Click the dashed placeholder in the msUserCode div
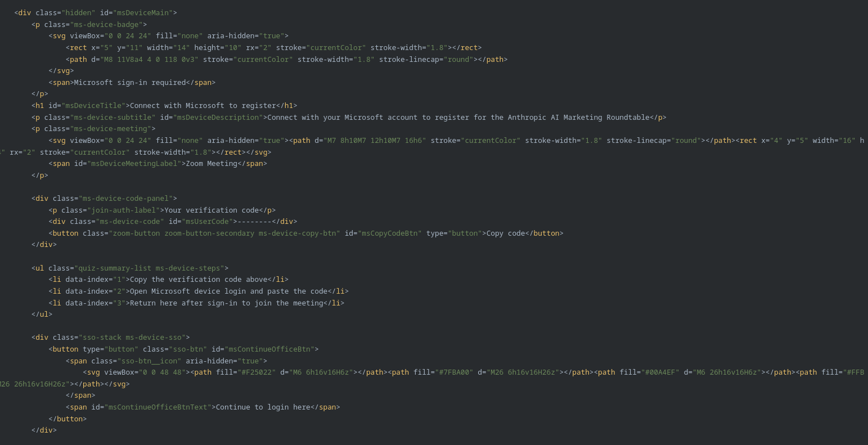 click(x=255, y=221)
